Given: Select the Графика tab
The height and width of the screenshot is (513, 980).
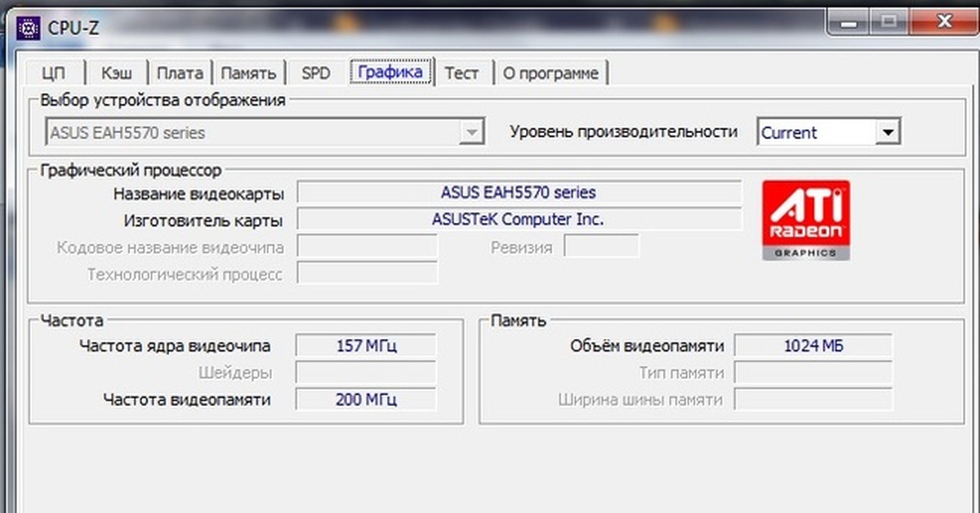Looking at the screenshot, I should (x=390, y=72).
